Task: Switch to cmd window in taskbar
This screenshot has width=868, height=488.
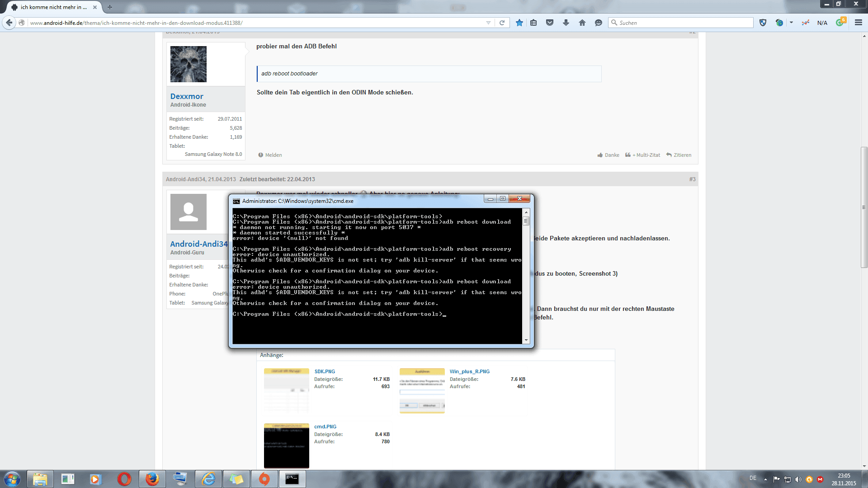Action: [x=292, y=479]
